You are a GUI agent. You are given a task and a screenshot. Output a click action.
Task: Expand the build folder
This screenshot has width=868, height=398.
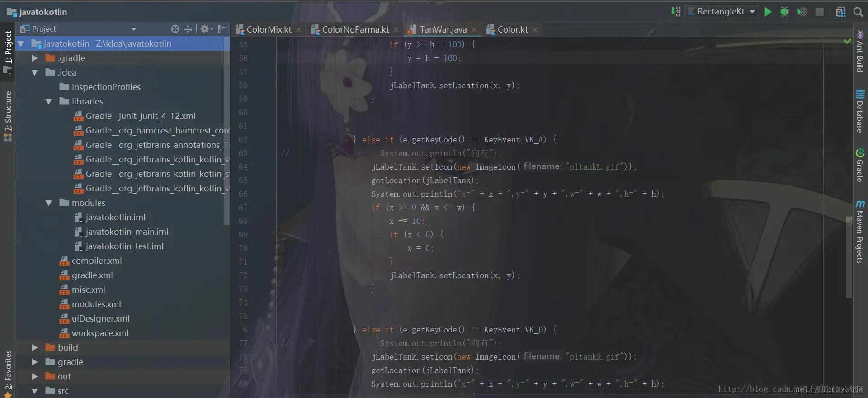click(34, 348)
